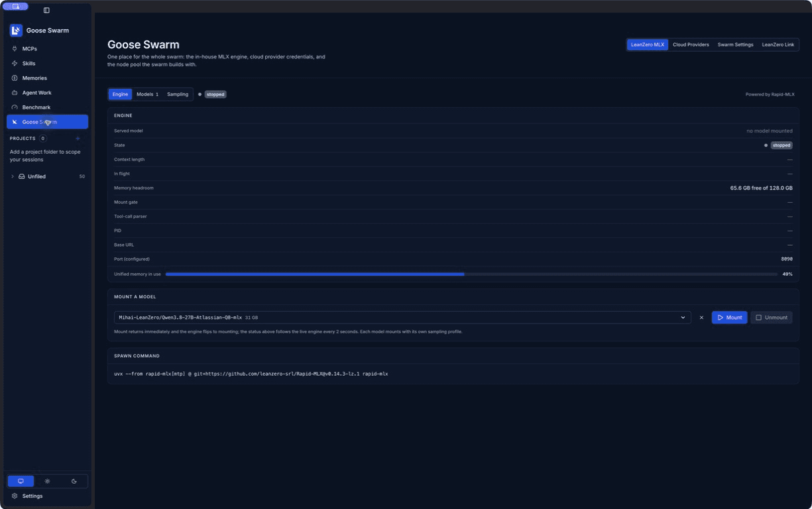Viewport: 812px width, 509px height.
Task: Click the Tool-call parser label
Action: [x=131, y=216]
